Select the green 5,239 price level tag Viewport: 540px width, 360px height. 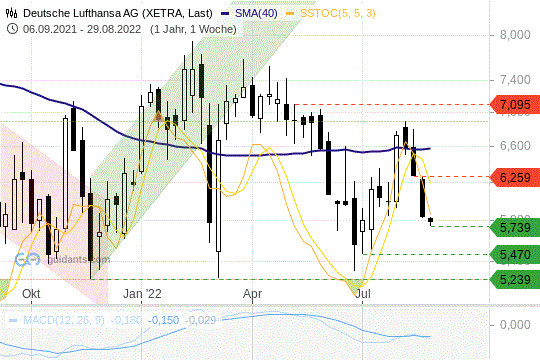[515, 279]
